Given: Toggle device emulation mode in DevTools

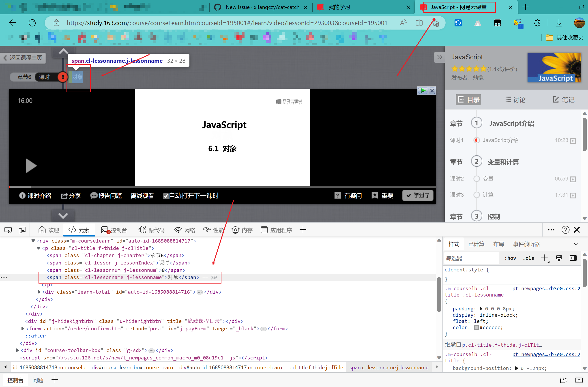Looking at the screenshot, I should (x=22, y=230).
